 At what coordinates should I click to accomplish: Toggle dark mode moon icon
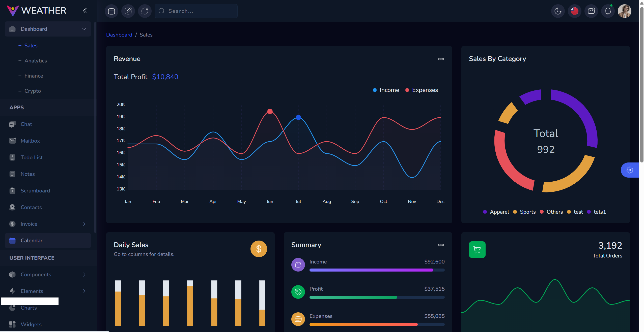(x=558, y=11)
